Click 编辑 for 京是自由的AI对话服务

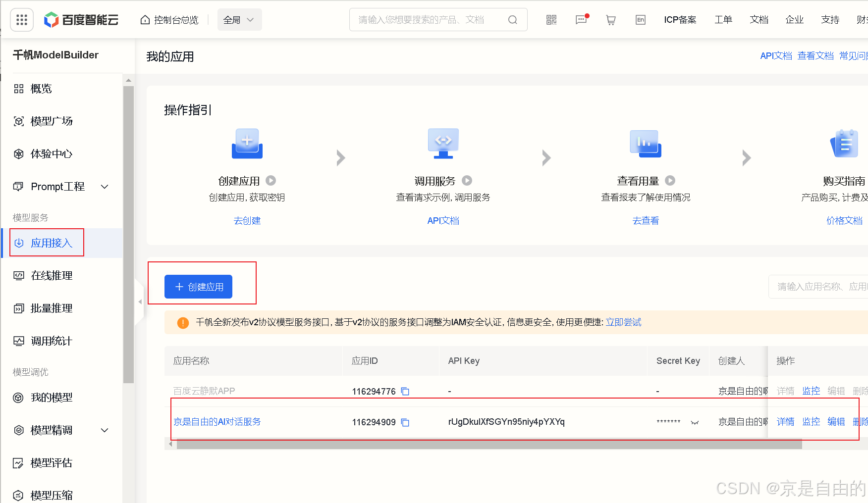click(836, 422)
